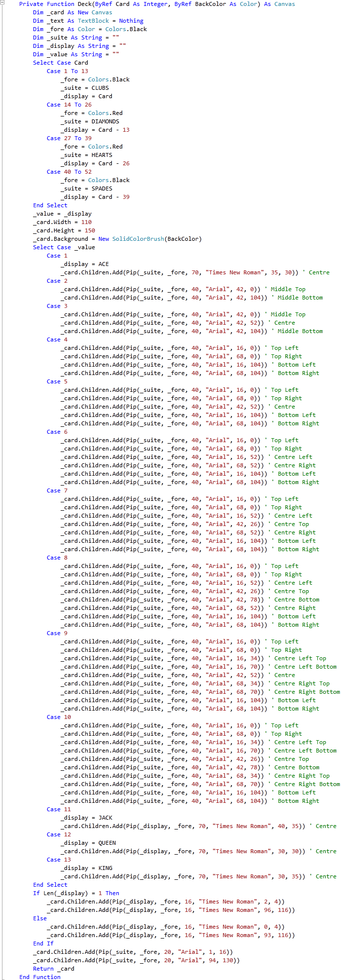Click the '_display = JACK' assignment
The image size is (341, 980).
tap(86, 818)
